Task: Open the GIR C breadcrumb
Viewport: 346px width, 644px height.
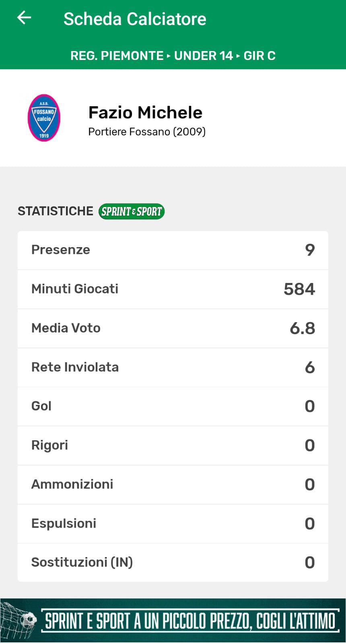Action: 259,56
